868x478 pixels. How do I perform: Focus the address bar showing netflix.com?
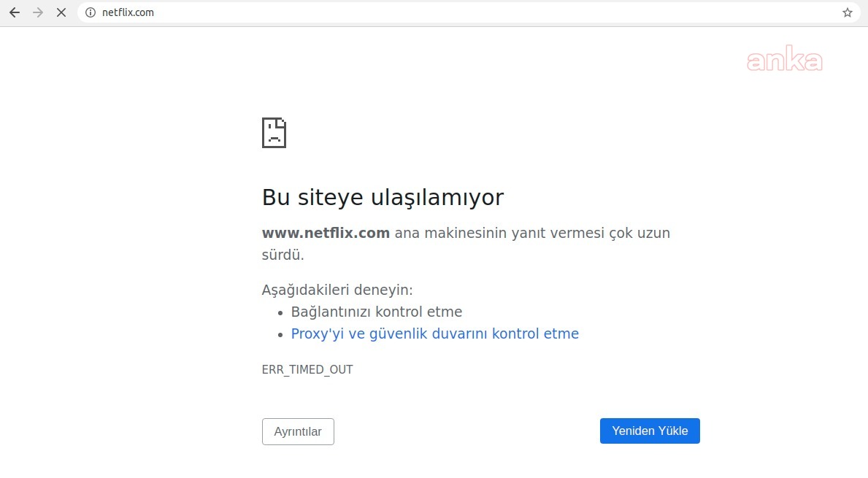pos(438,12)
